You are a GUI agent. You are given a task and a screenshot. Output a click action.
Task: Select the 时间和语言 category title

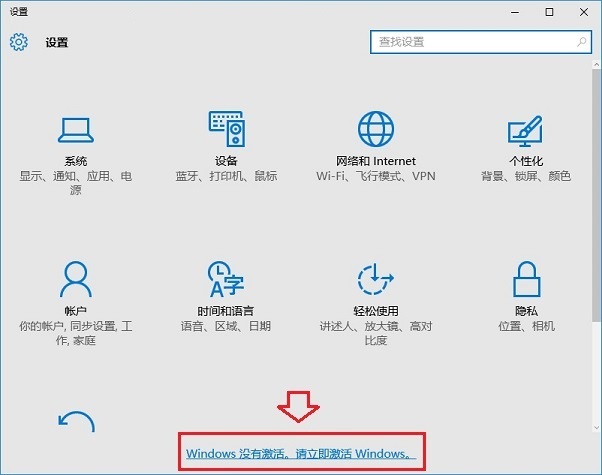click(226, 311)
